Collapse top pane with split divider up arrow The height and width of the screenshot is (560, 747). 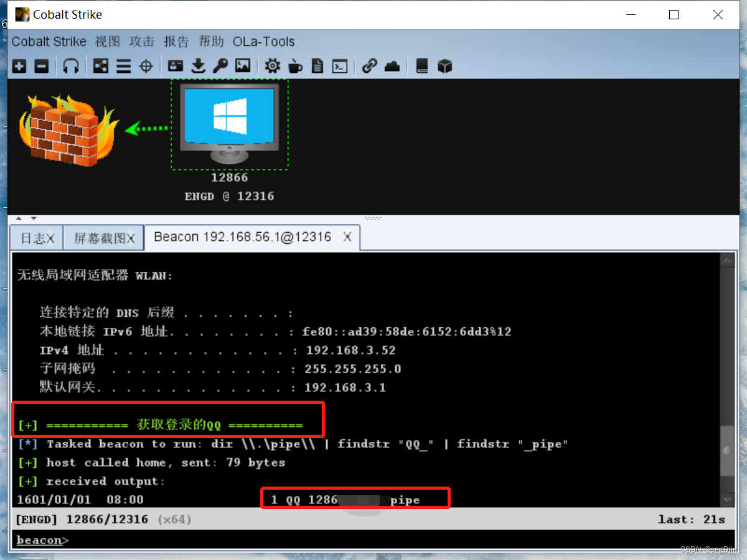point(18,219)
